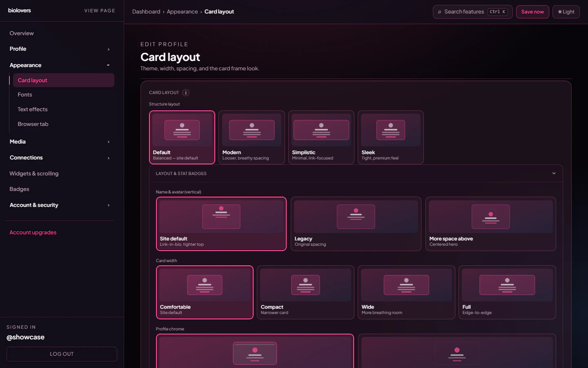Image resolution: width=588 pixels, height=368 pixels.
Task: Select Modern structure layout
Action: click(x=252, y=137)
